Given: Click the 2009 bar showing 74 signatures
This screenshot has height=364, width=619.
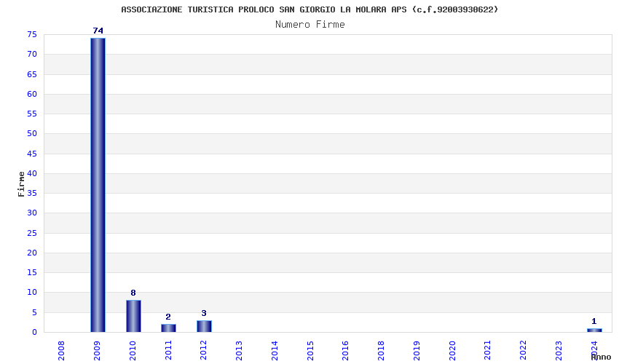Looking at the screenshot, I should [x=98, y=185].
